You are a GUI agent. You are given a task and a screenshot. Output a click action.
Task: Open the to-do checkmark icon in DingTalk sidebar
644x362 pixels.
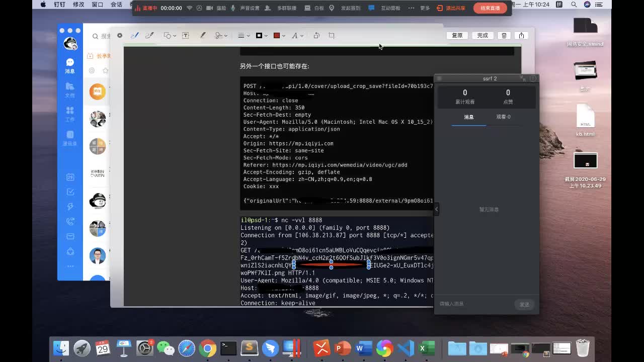pyautogui.click(x=70, y=192)
